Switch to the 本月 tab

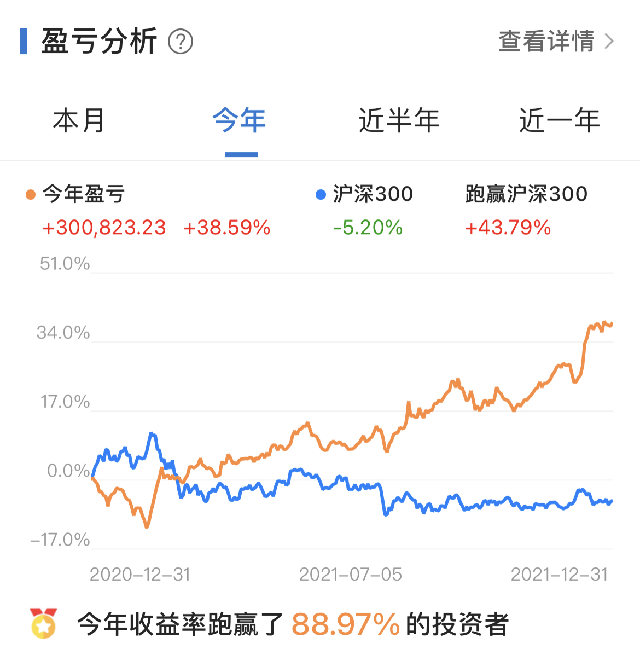tap(79, 120)
